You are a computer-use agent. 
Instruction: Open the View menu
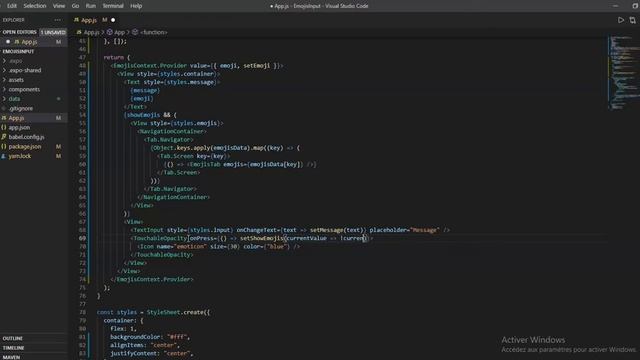tap(59, 6)
